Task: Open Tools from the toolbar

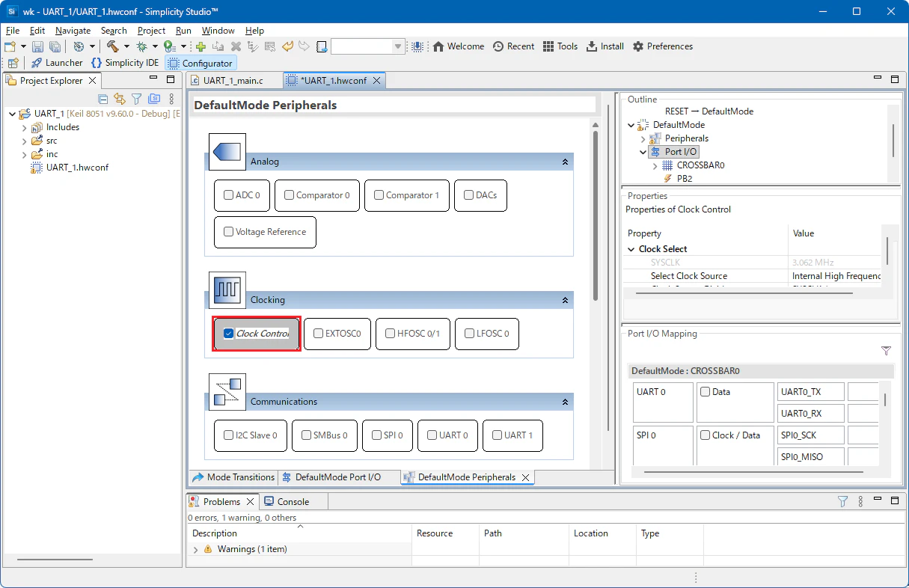Action: coord(560,46)
